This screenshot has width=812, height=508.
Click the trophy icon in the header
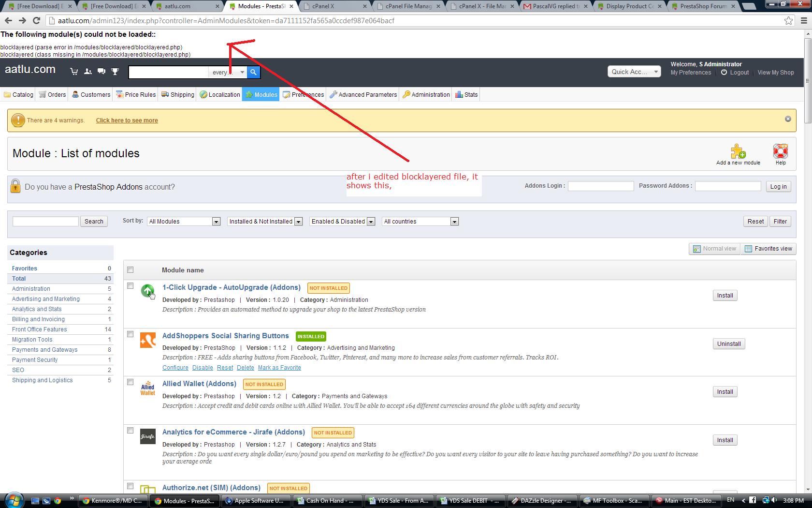tap(115, 72)
